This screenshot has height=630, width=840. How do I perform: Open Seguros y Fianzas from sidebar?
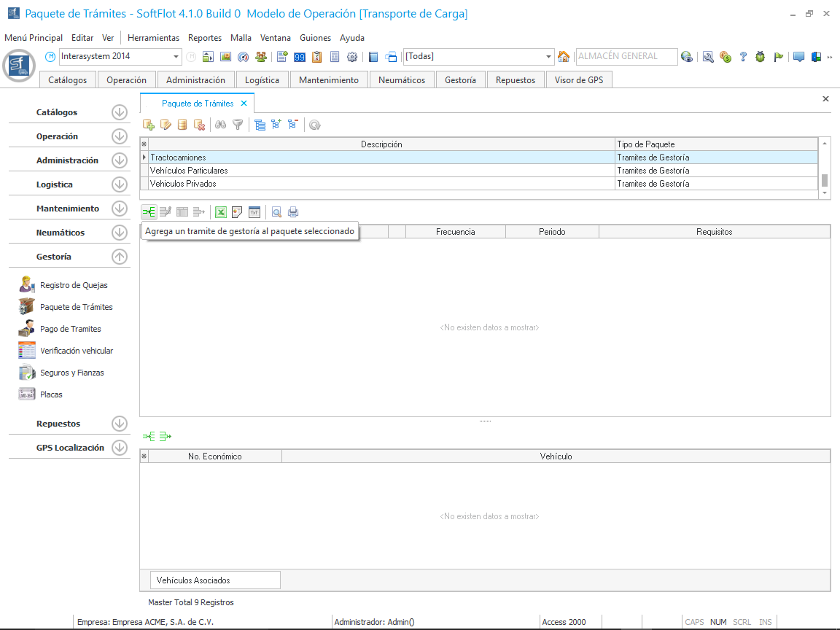coord(71,373)
